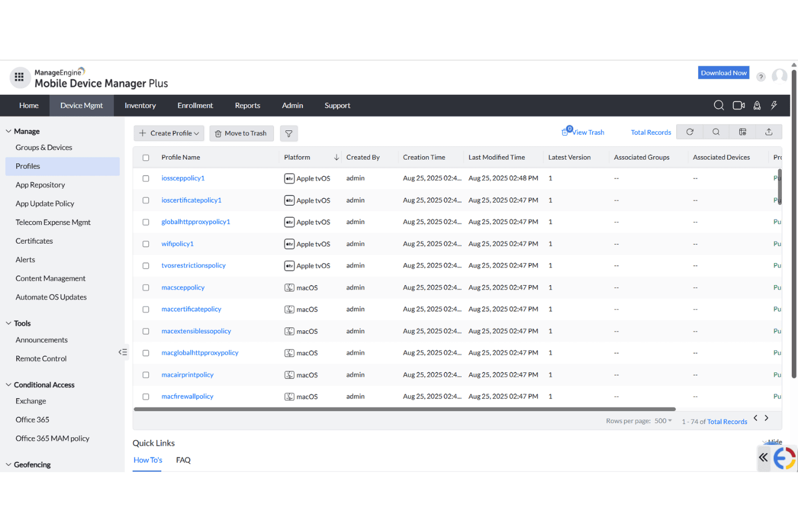This screenshot has height=532, width=798.
Task: Click the rocket icon in navbar
Action: 757,106
